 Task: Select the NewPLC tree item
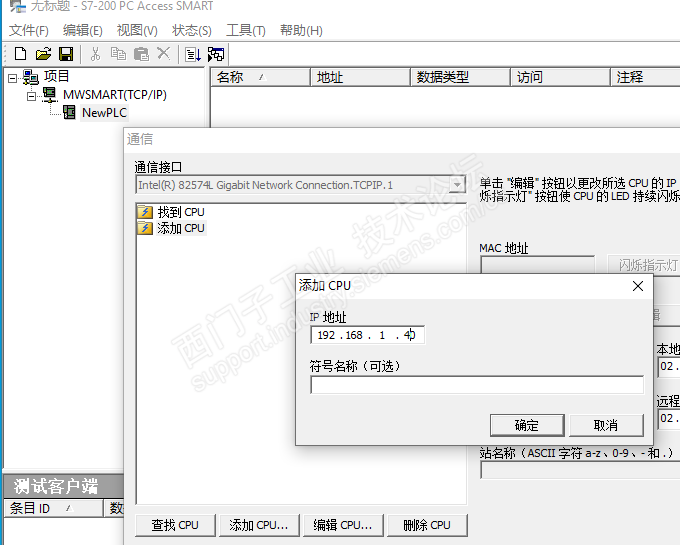(105, 113)
